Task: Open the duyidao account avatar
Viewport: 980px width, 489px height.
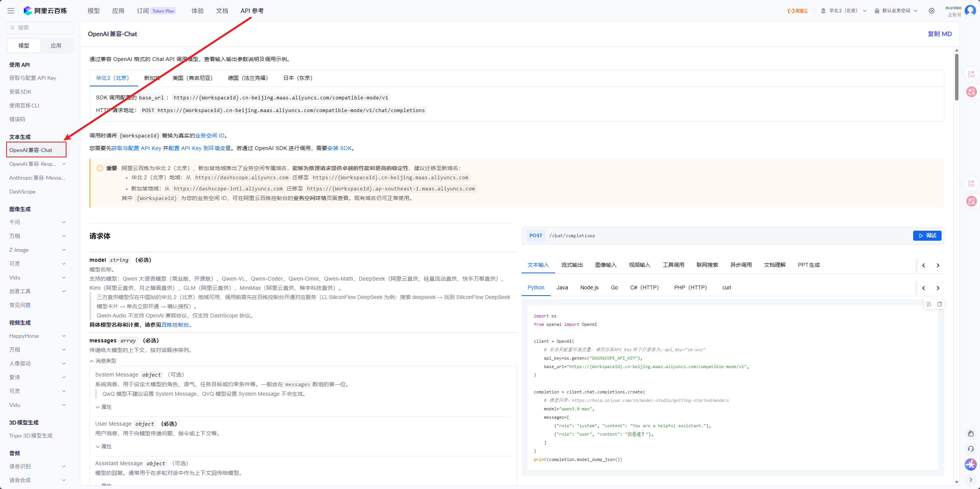Action: [970, 11]
